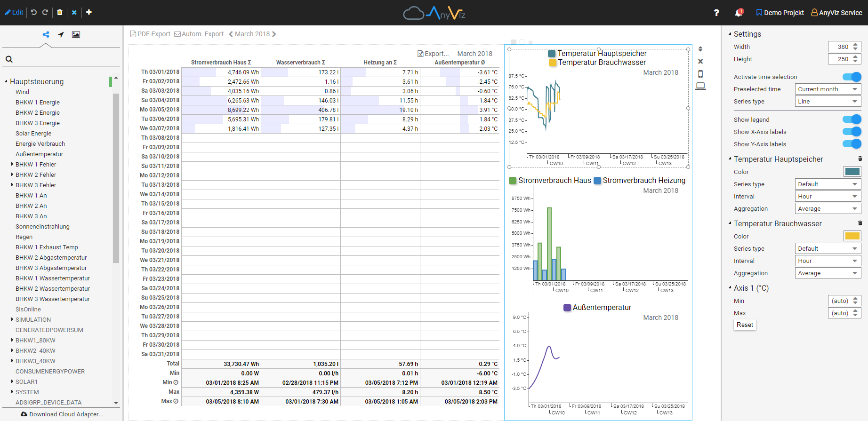
Task: Click the undo arrow icon
Action: (x=34, y=12)
